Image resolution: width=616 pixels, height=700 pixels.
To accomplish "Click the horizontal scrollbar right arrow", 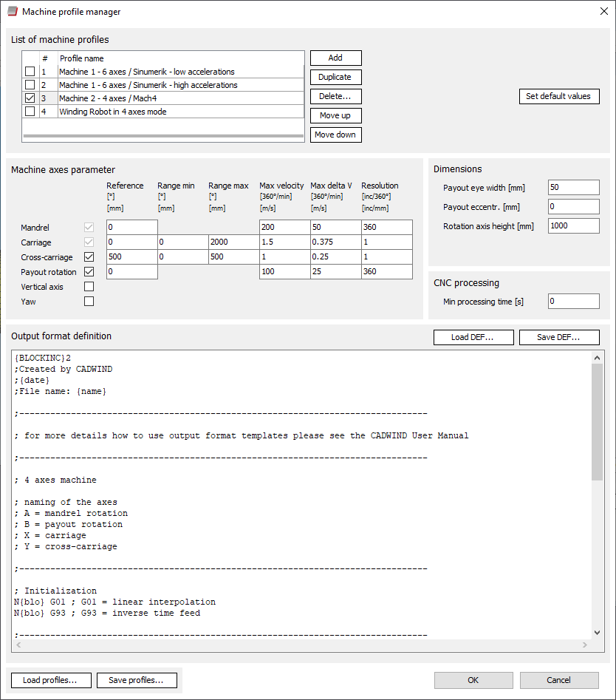I will (x=585, y=645).
